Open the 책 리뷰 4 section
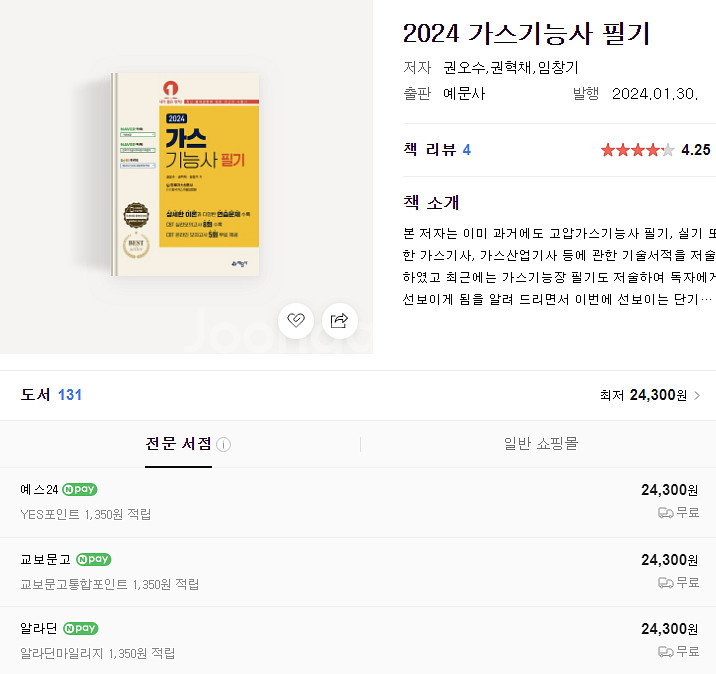Image resolution: width=716 pixels, height=674 pixels. pyautogui.click(x=437, y=150)
